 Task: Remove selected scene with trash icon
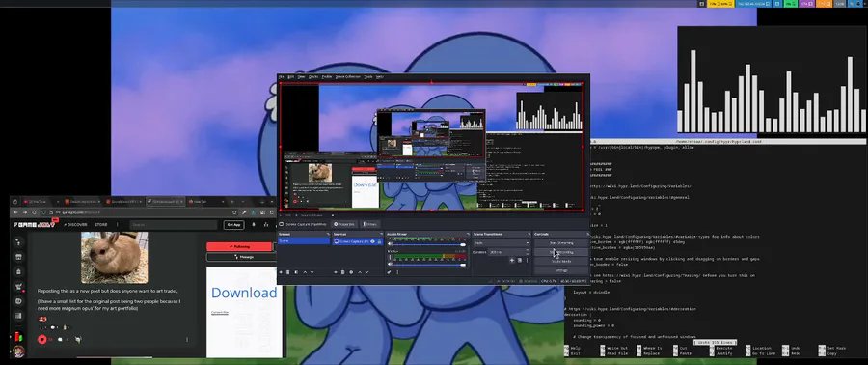(287, 272)
